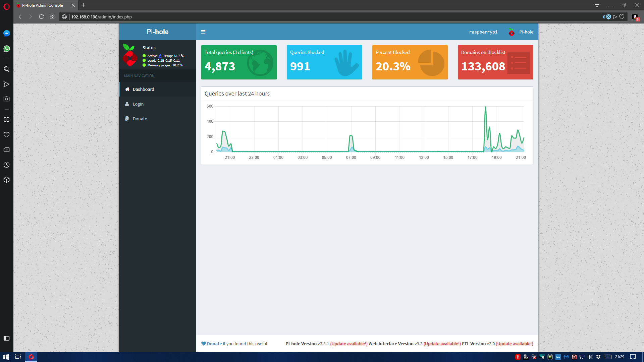644x362 pixels.
Task: Open the Opera tab menu dropdown
Action: (x=597, y=5)
